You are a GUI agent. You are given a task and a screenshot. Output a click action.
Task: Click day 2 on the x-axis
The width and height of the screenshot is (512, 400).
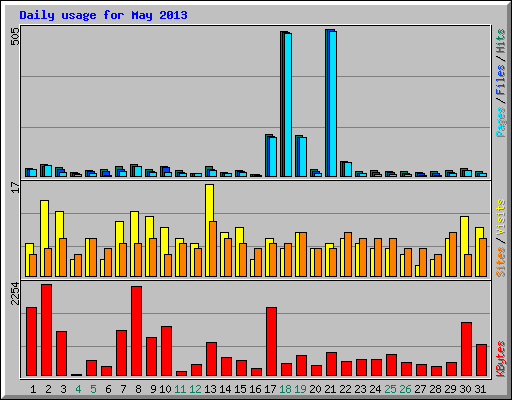[48, 389]
